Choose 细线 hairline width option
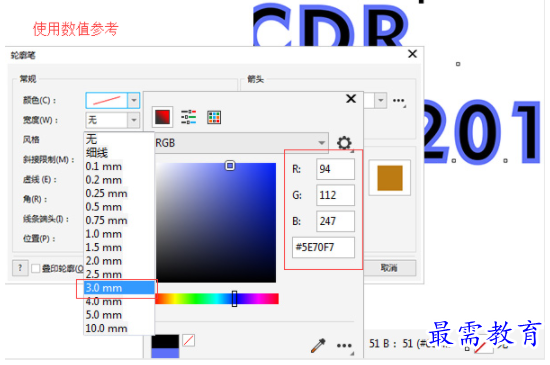 [x=119, y=153]
